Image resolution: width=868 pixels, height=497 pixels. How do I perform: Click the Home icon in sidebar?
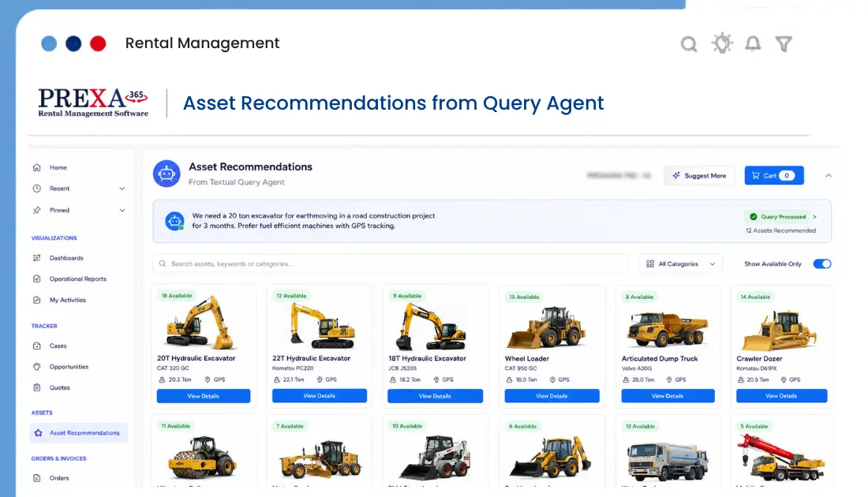tap(36, 167)
